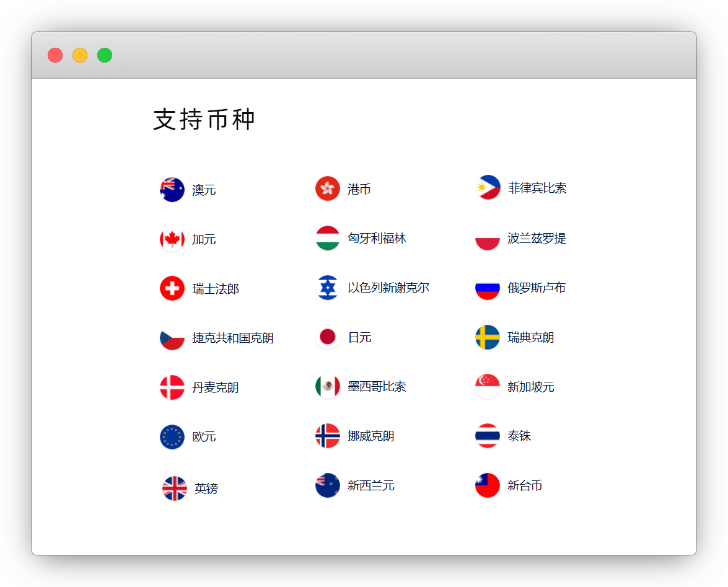Select the European Union flag icon
Viewport: 728px width, 587px height.
tap(172, 436)
